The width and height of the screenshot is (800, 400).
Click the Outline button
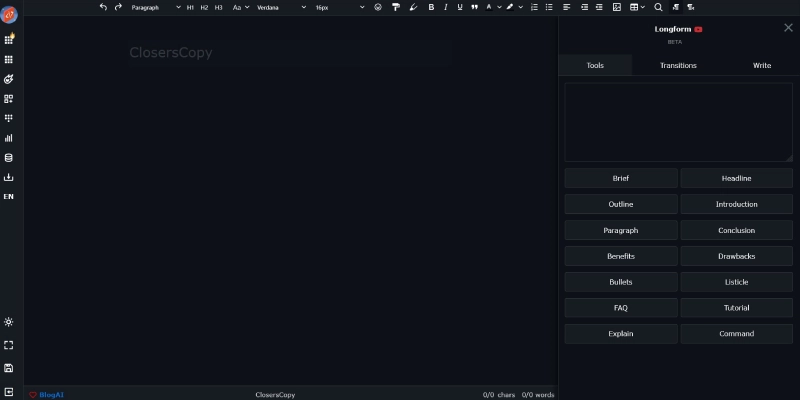621,204
